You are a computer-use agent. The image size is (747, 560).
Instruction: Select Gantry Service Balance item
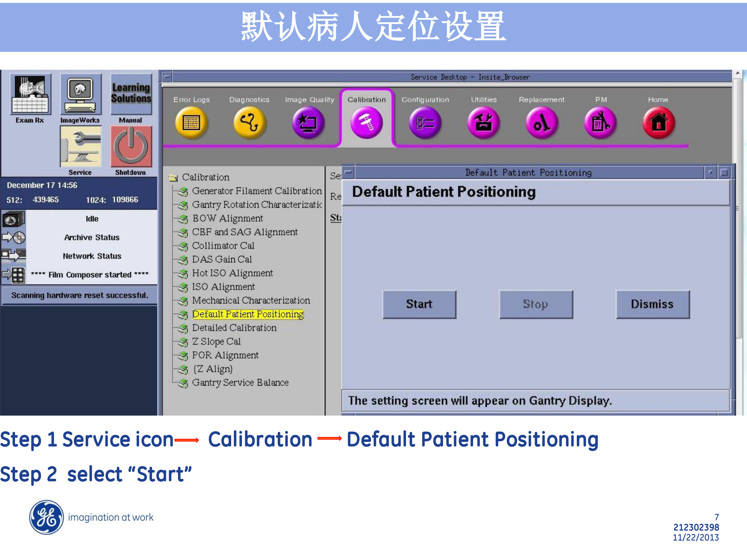[240, 382]
